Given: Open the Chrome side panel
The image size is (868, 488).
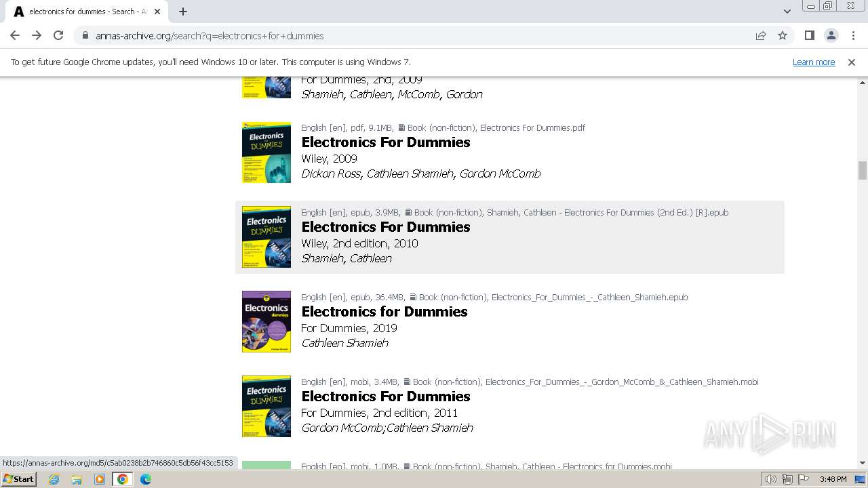Looking at the screenshot, I should coord(809,36).
